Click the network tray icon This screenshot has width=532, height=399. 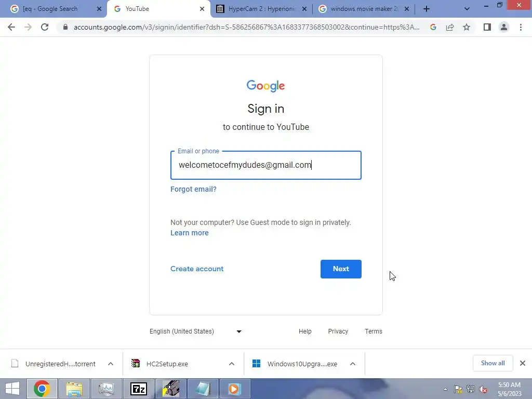tap(471, 389)
